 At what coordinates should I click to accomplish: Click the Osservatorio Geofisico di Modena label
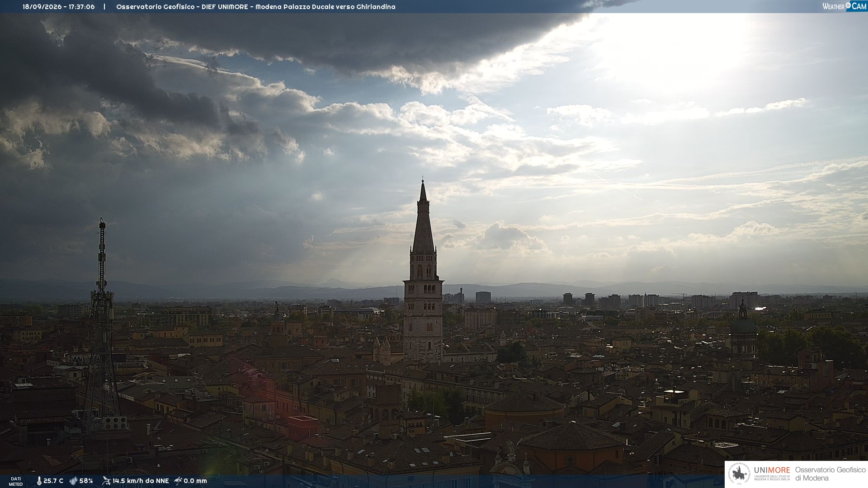click(830, 474)
